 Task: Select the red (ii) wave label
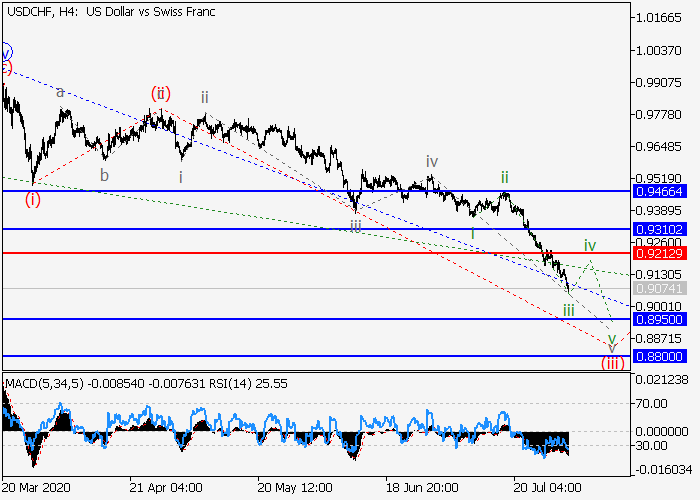tap(162, 93)
